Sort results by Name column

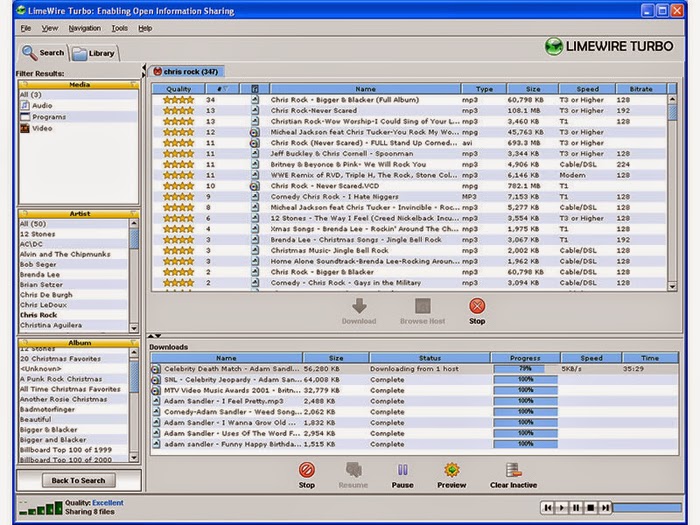[x=365, y=89]
